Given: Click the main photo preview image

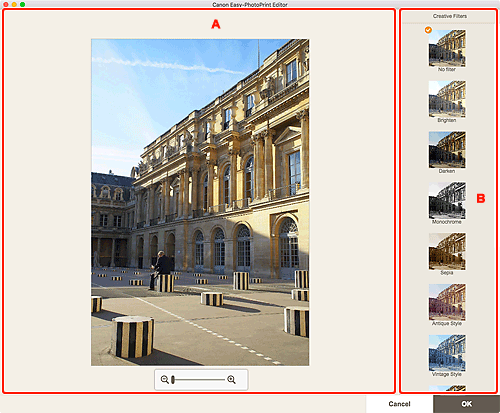Looking at the screenshot, I should click(200, 202).
